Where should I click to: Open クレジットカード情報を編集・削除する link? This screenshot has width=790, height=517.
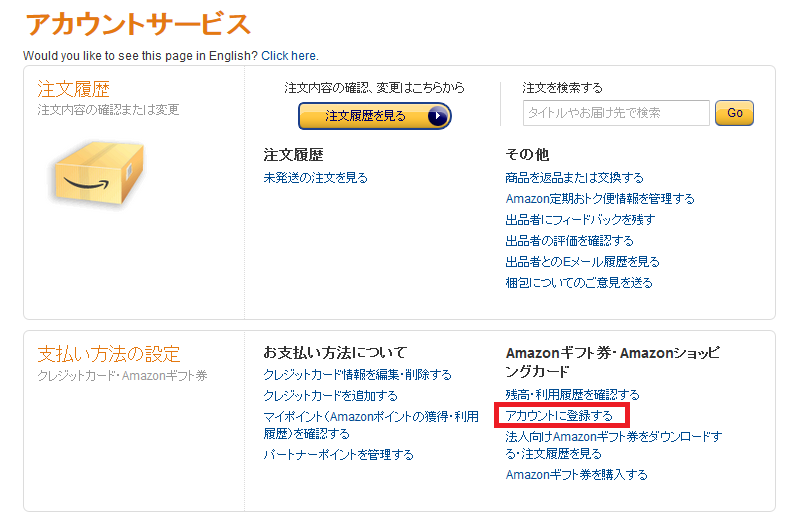point(357,375)
